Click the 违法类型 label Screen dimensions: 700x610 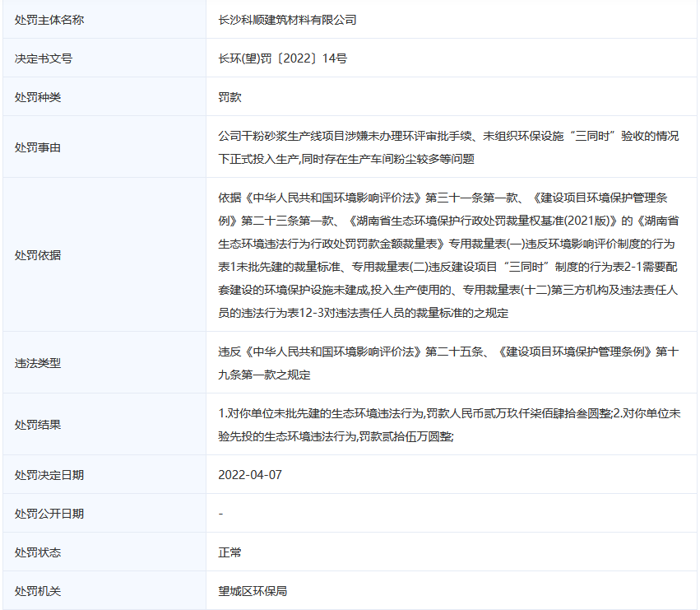click(x=38, y=363)
